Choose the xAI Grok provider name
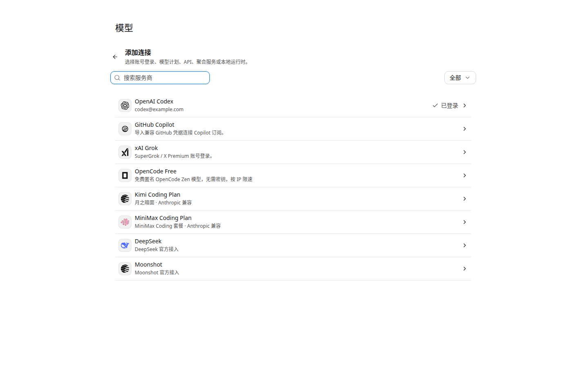 (146, 148)
